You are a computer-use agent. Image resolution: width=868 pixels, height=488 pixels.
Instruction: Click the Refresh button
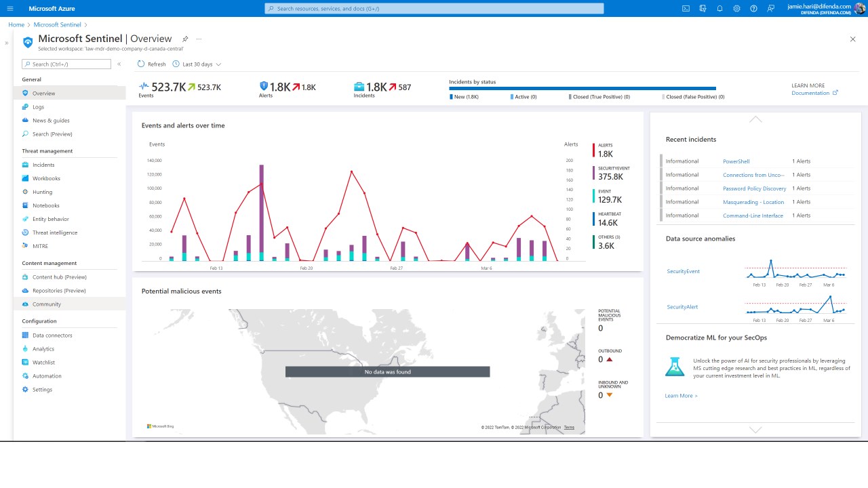click(x=151, y=64)
